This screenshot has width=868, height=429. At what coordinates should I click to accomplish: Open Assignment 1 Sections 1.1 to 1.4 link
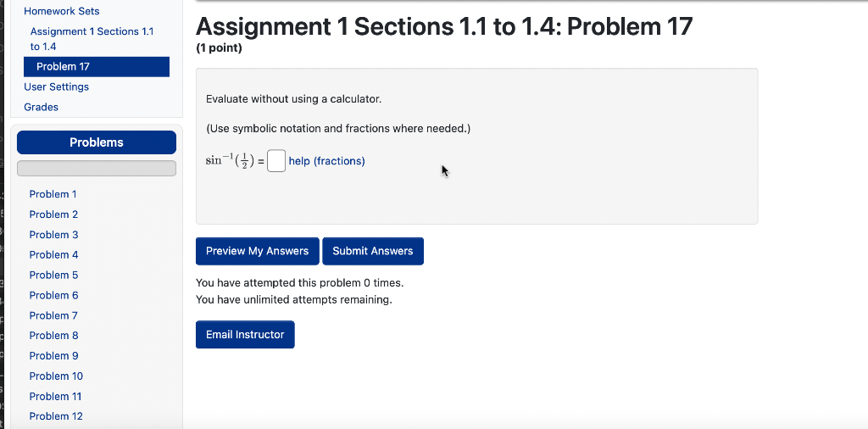coord(92,39)
